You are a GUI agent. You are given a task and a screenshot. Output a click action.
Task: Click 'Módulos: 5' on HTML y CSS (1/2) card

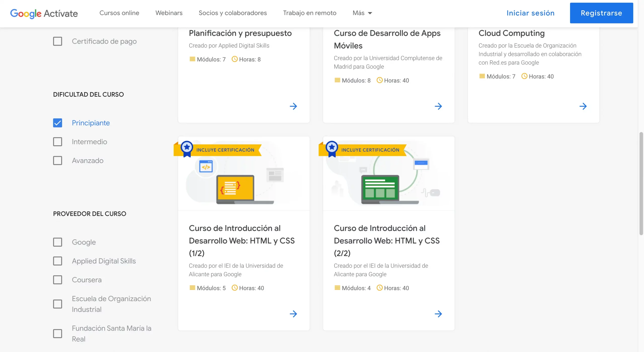click(x=211, y=288)
